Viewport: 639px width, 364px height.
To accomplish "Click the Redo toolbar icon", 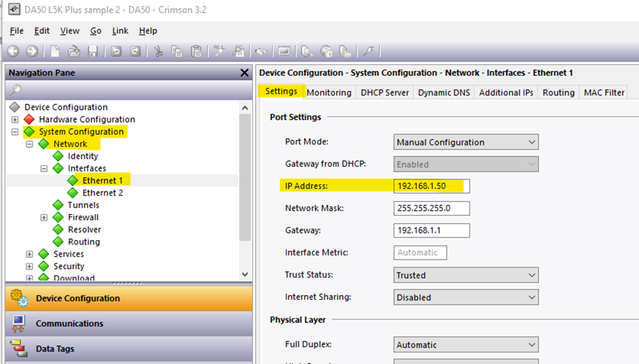I will [x=135, y=51].
